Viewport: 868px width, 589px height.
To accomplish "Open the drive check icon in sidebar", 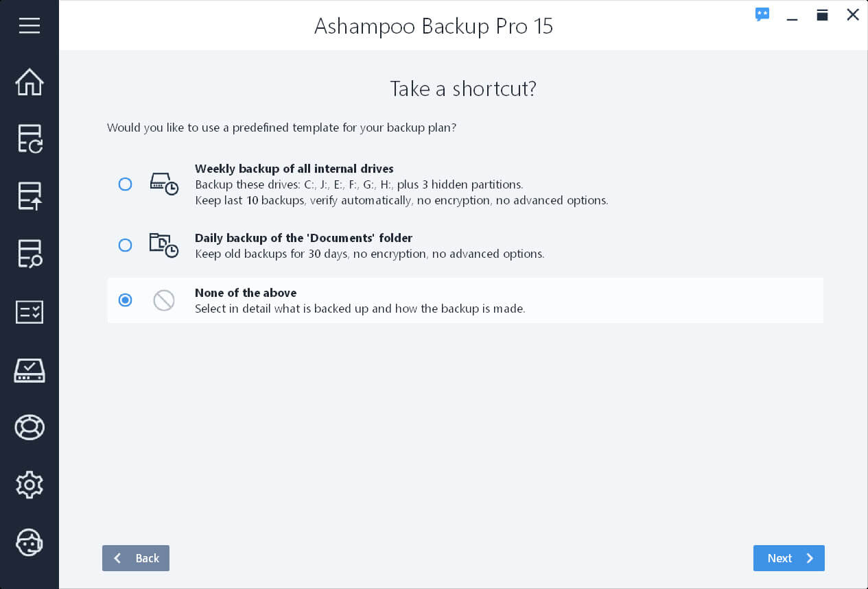I will (x=30, y=370).
